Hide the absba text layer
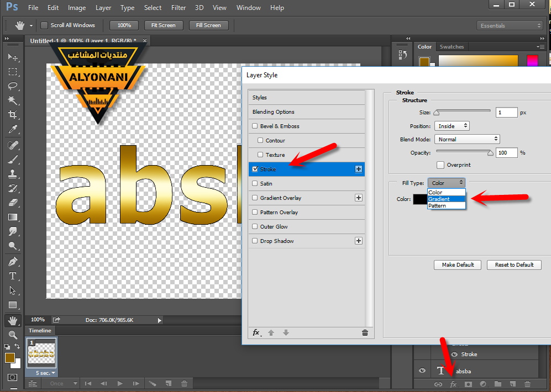Image resolution: width=551 pixels, height=392 pixels. 423,371
